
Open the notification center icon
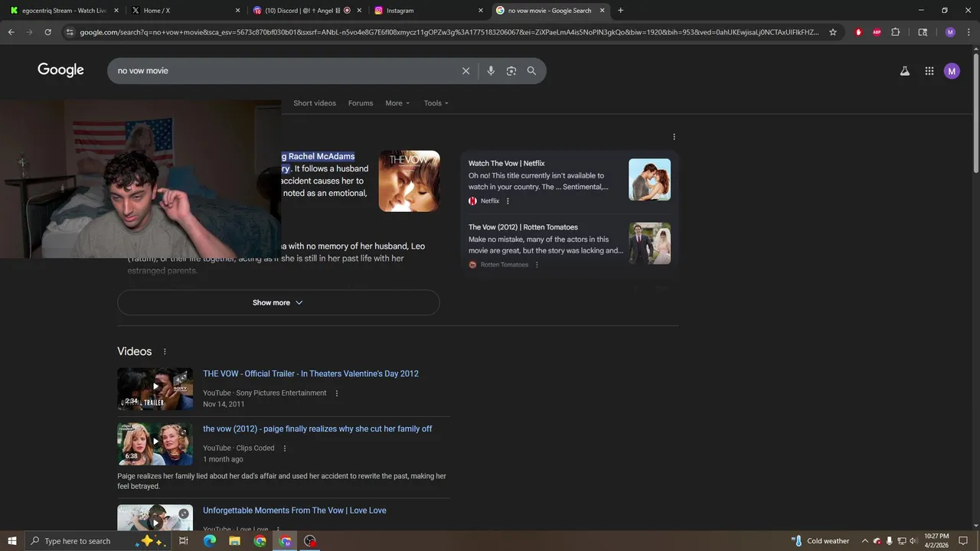[x=964, y=541]
